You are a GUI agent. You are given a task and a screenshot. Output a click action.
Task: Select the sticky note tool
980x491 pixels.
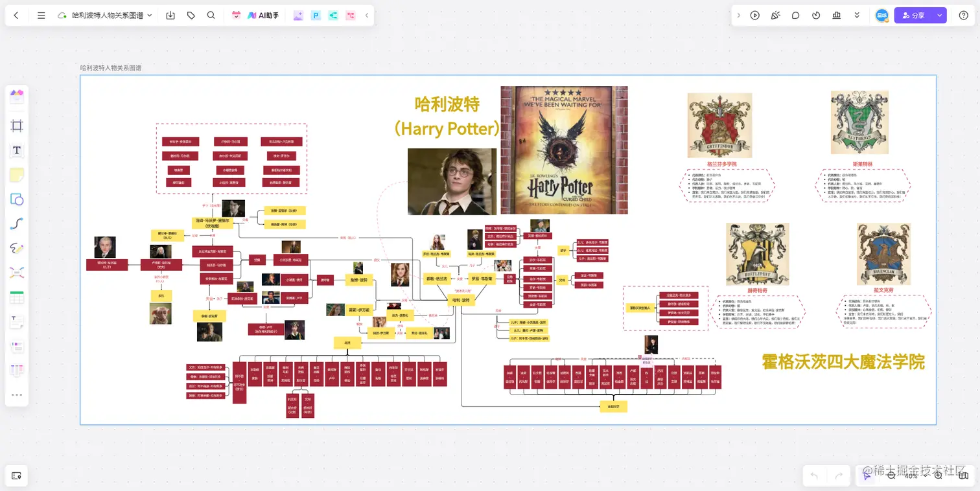[x=17, y=175]
